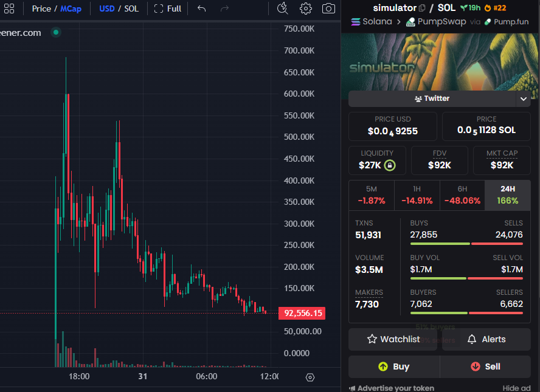Click the Solana chain icon in breadcrumb

355,21
